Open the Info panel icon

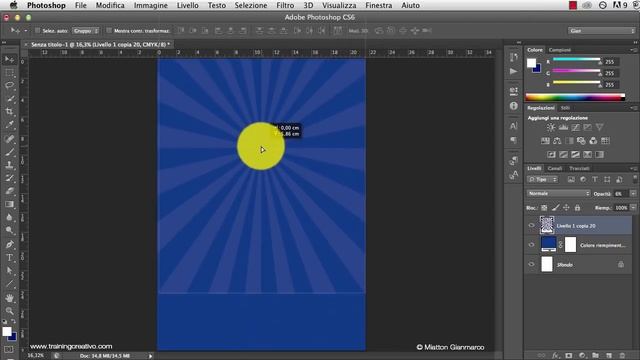(513, 106)
